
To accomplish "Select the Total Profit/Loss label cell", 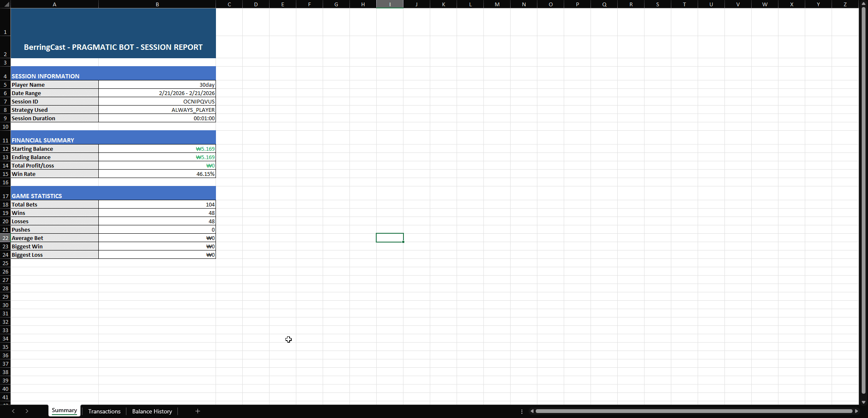I will 55,165.
